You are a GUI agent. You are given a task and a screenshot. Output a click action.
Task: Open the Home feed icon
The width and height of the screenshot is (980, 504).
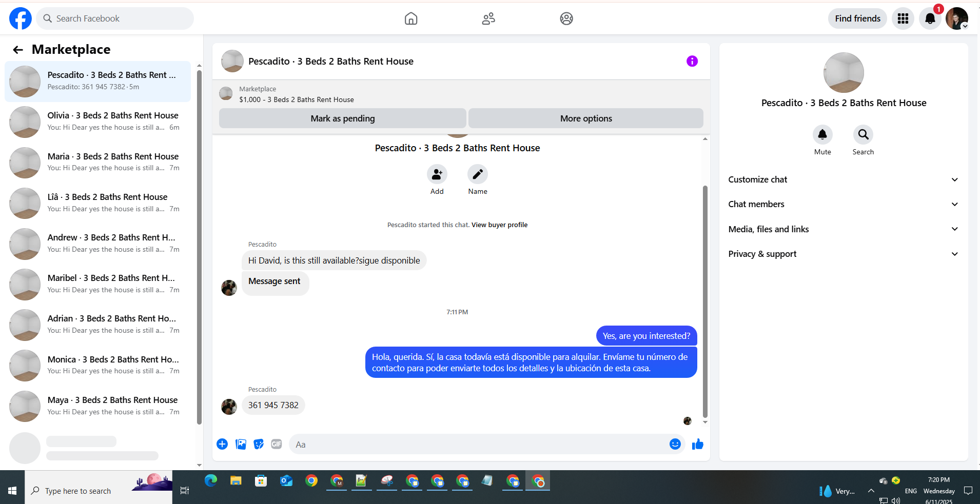tap(411, 18)
